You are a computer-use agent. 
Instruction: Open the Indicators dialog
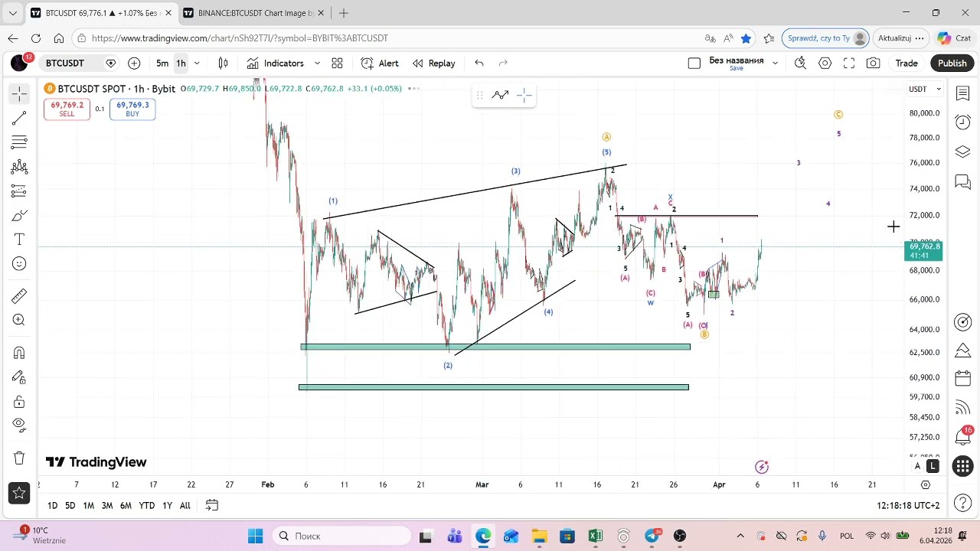click(x=276, y=64)
